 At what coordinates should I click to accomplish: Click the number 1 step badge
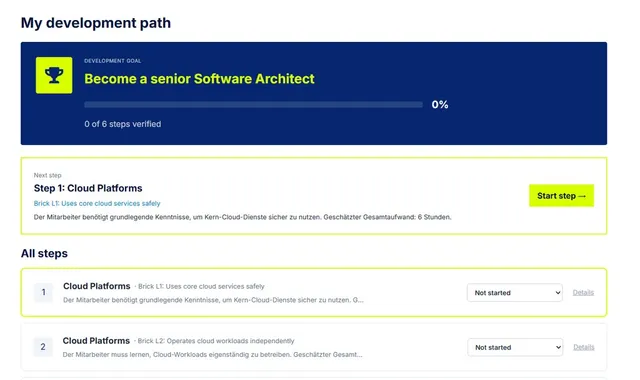(44, 292)
